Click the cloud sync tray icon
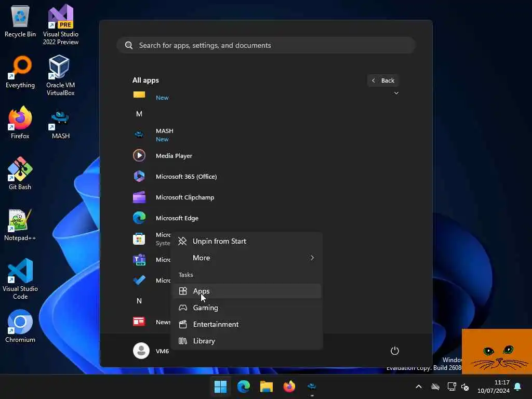 click(435, 387)
